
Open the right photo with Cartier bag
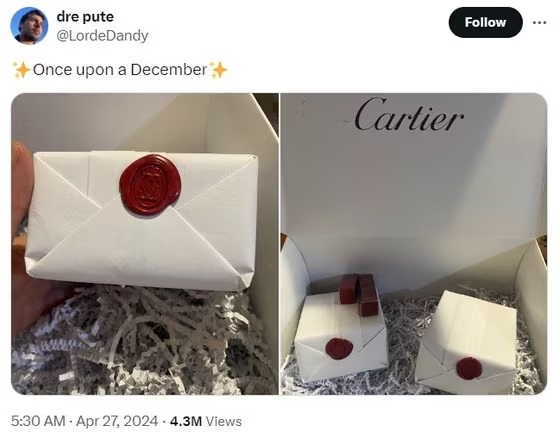pyautogui.click(x=414, y=244)
